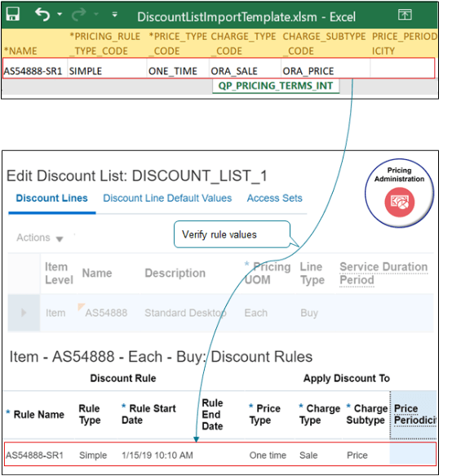Select rule start date 1/15/19 10:10 AM

(157, 456)
